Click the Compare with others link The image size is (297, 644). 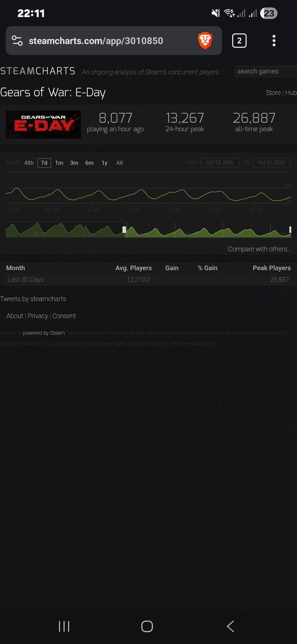[259, 249]
